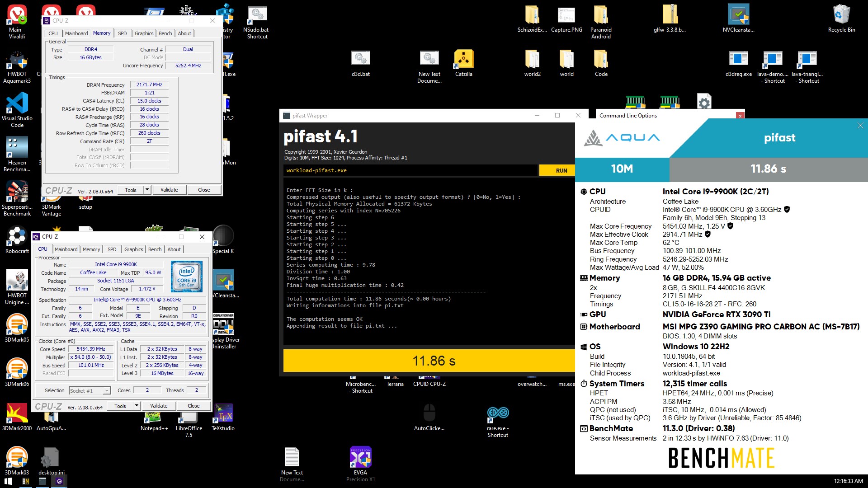Open the NVCleansta... icon beside the glfw folder

click(x=738, y=19)
